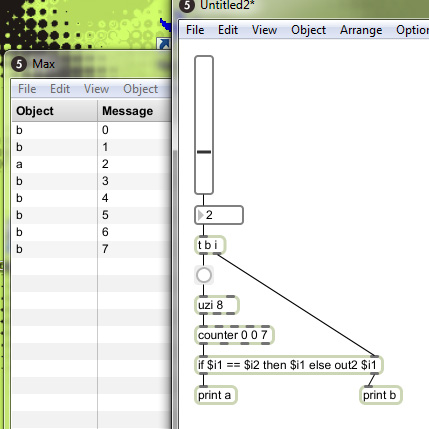This screenshot has width=429, height=429.
Task: Select the 'counter 0 0 7' object
Action: (x=234, y=335)
